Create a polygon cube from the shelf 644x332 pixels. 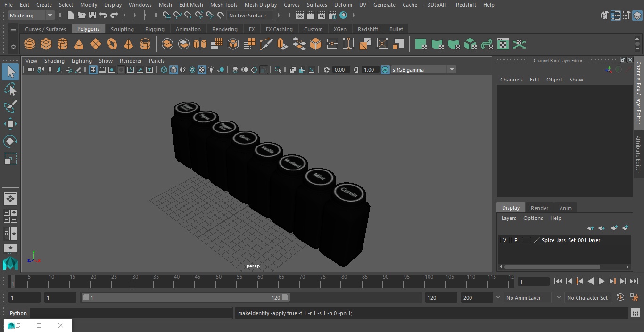tap(46, 44)
